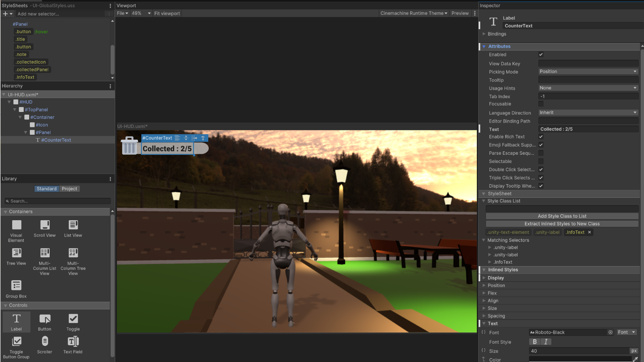The image size is (644, 362).
Task: Remove the .InfoText style class
Action: tap(589, 232)
